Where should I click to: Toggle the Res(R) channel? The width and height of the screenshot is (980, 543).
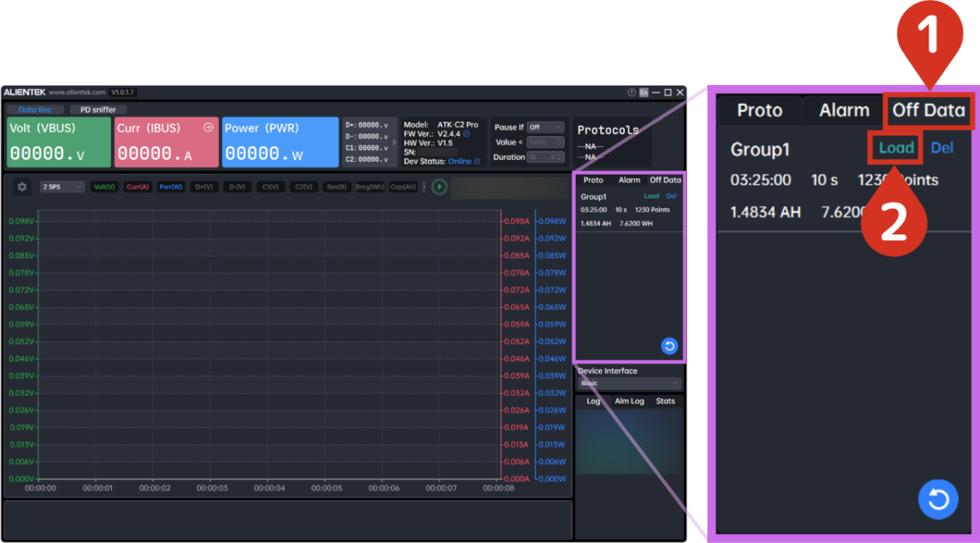coord(336,187)
